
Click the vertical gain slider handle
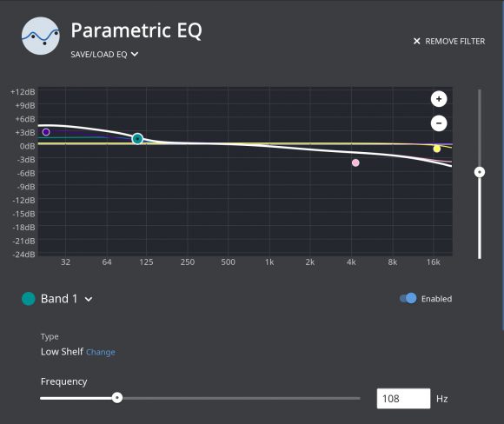click(480, 172)
